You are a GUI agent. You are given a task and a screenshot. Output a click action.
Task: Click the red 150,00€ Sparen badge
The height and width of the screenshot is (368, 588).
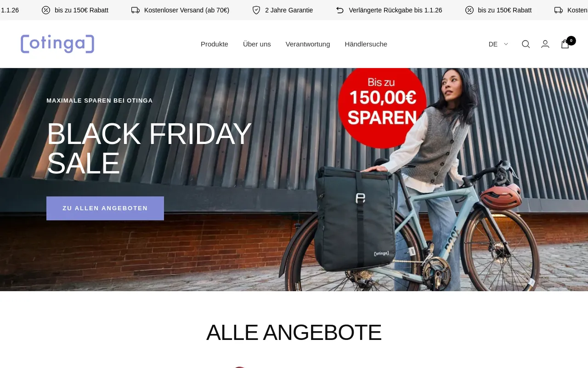382,108
